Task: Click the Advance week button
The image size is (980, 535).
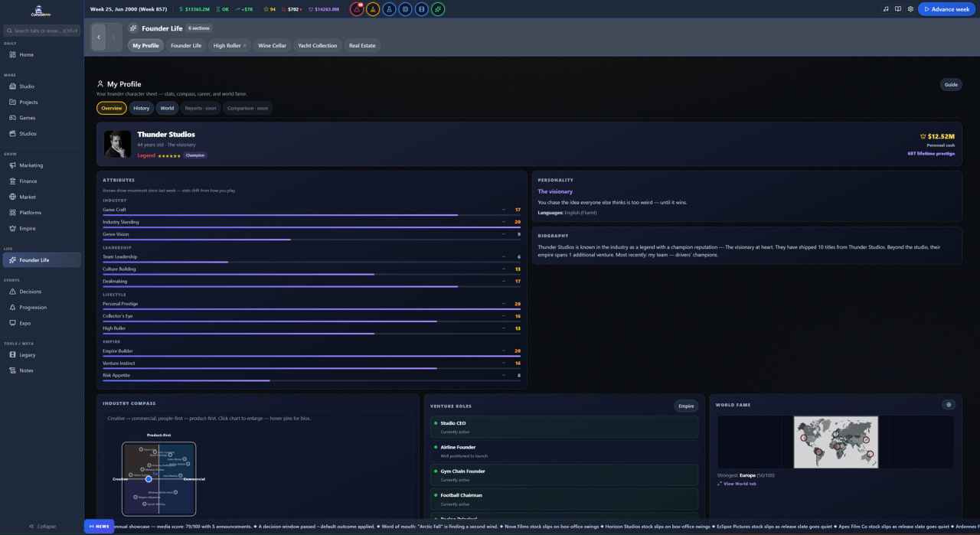Action: coord(947,9)
